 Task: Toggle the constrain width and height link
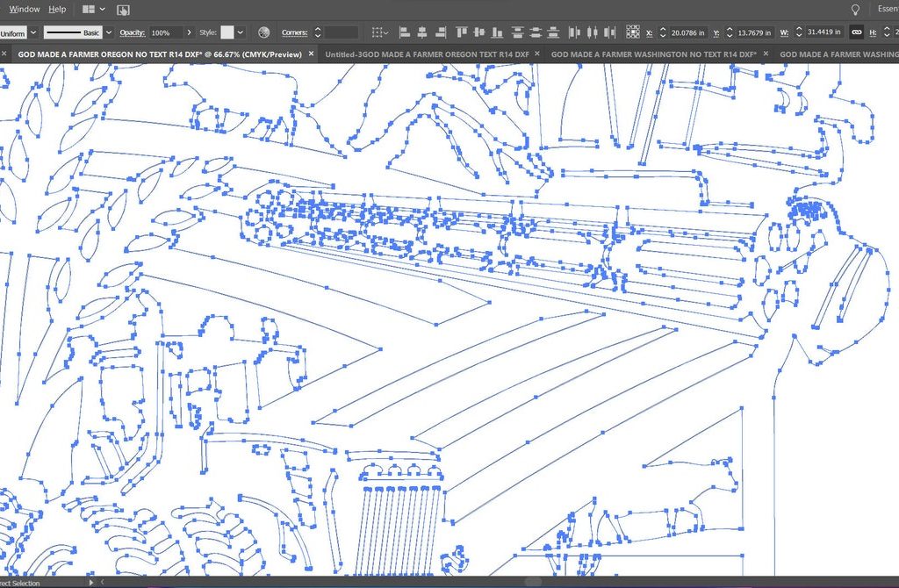click(x=856, y=32)
